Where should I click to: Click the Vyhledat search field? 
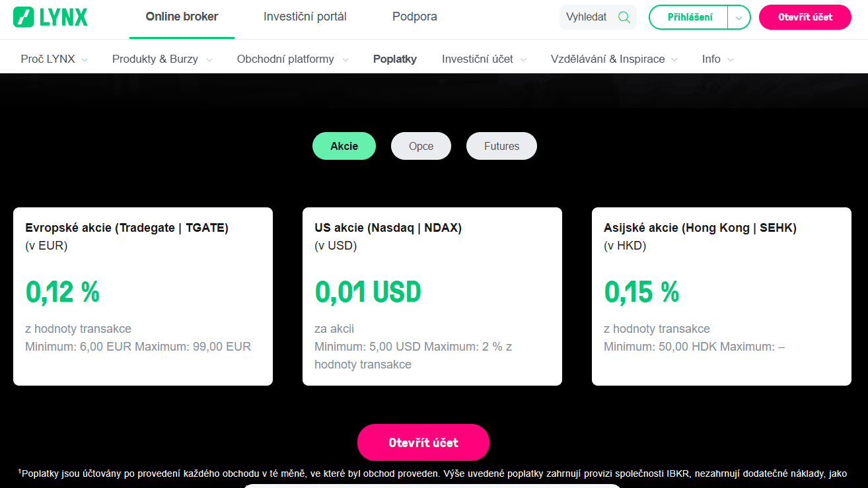587,17
